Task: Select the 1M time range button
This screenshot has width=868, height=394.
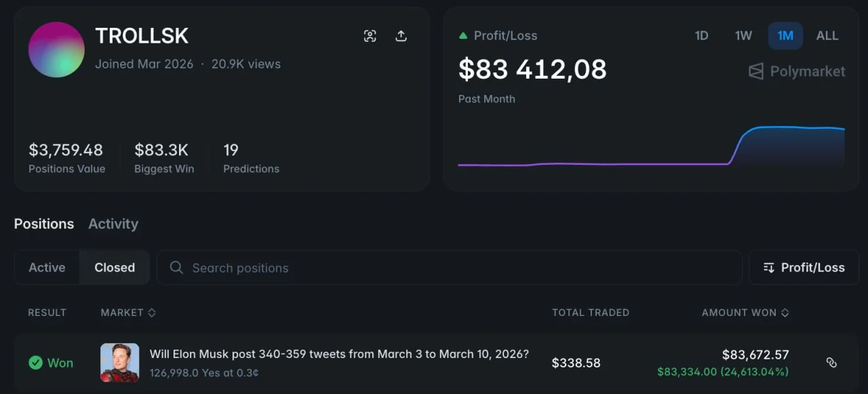Action: (785, 36)
